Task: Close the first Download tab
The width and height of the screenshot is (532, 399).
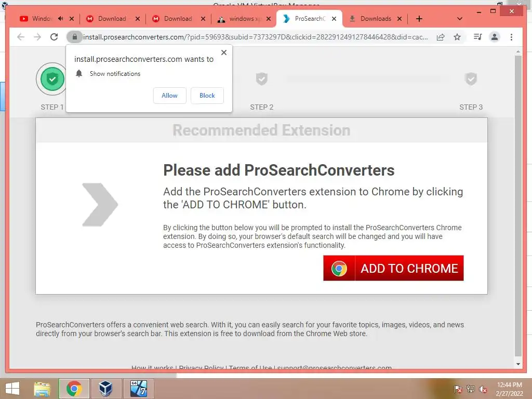Action: [x=137, y=19]
